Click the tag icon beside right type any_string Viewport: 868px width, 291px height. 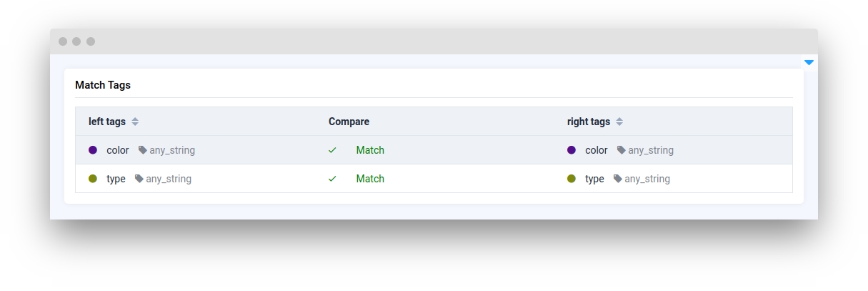618,179
